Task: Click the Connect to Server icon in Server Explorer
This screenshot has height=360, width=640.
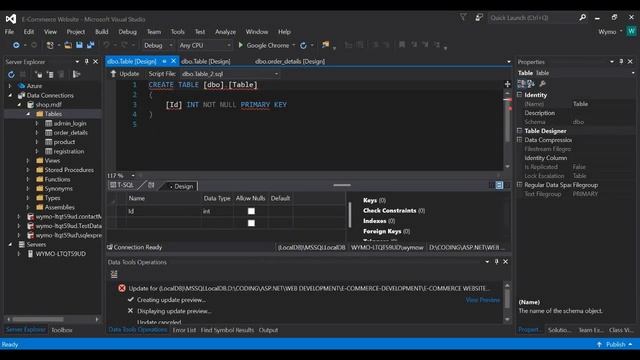Action: [50, 74]
